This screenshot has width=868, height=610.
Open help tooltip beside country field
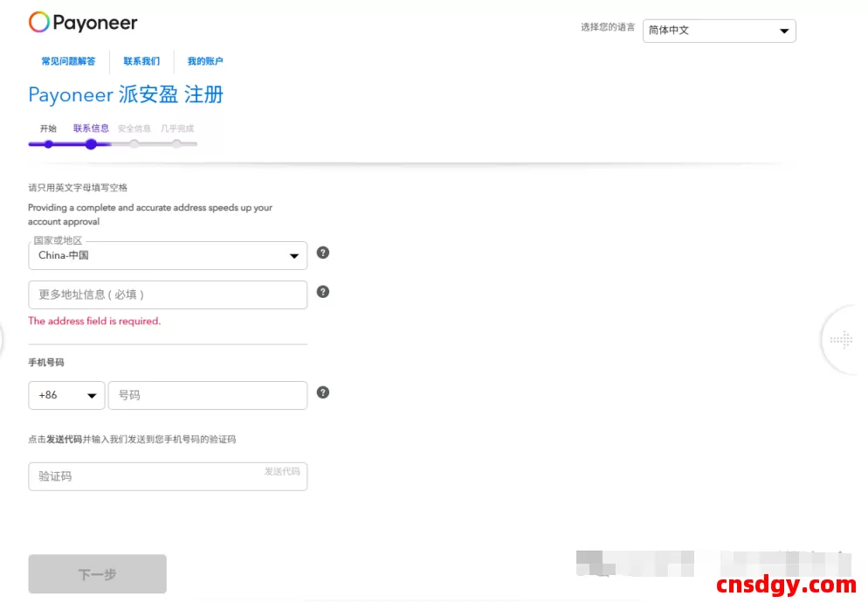(x=322, y=253)
